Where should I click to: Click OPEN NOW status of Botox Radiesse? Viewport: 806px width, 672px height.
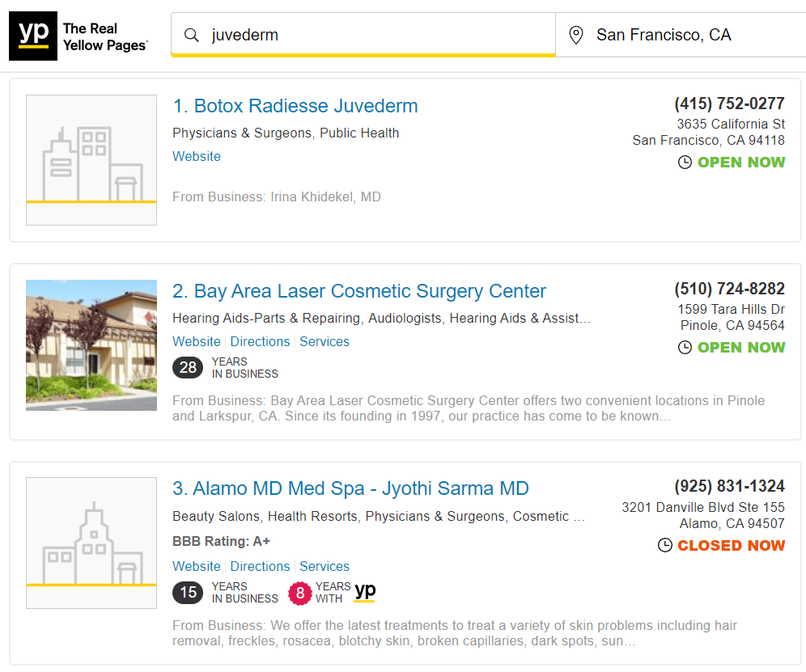(741, 163)
